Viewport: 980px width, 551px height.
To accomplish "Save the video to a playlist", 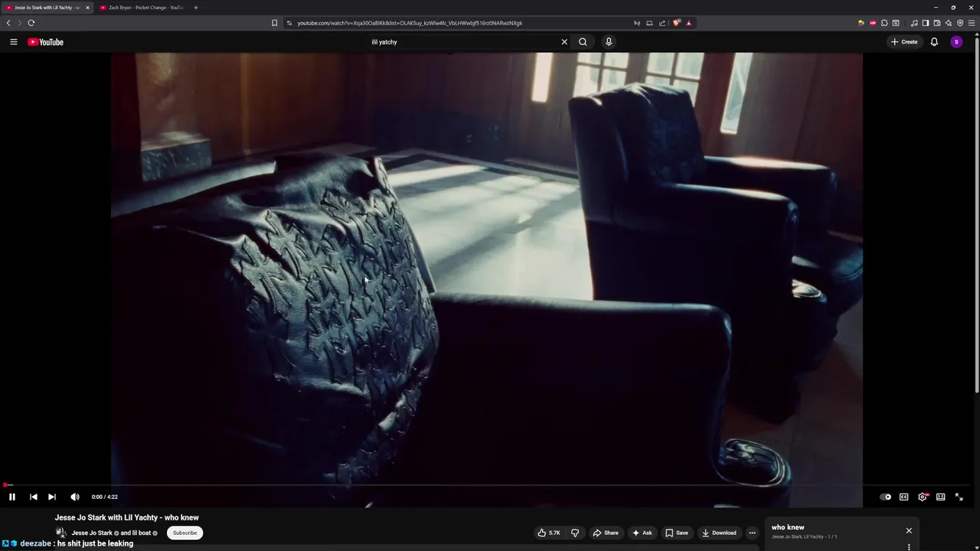I will coord(677,533).
